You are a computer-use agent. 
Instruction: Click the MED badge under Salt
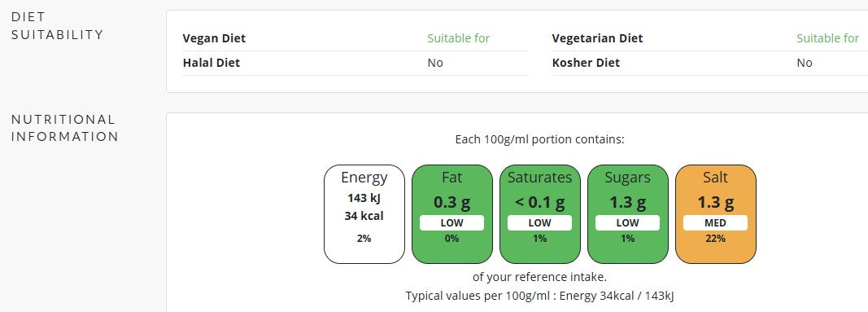coord(715,222)
